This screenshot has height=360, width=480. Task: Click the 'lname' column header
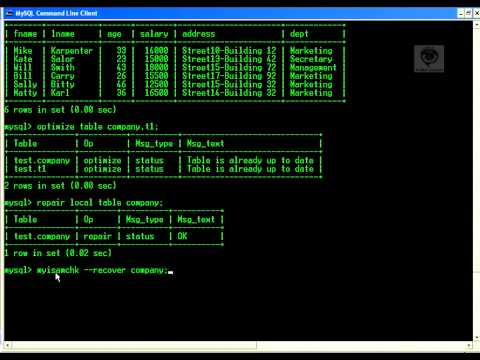[x=63, y=34]
